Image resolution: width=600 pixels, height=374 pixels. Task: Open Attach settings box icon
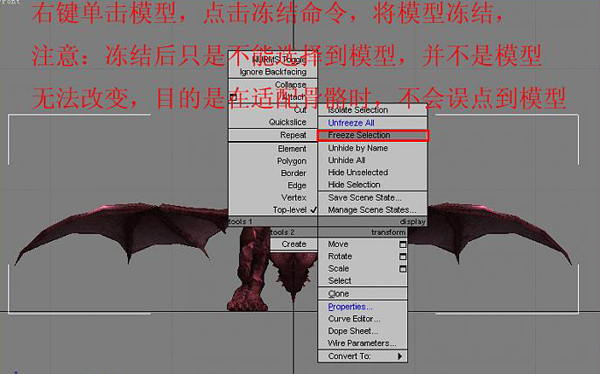233,97
